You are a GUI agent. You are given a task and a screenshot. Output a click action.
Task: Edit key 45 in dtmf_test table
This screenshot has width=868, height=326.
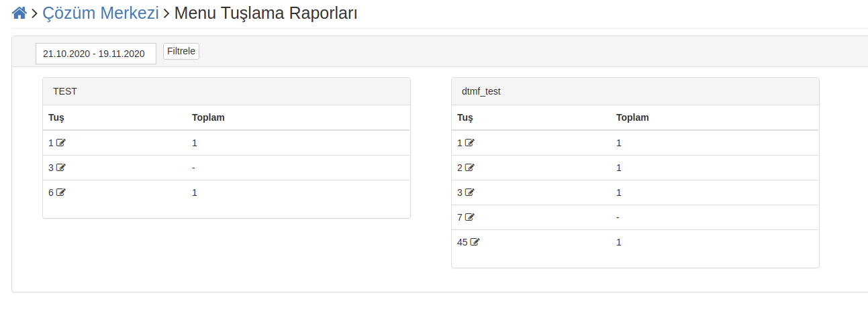(475, 242)
